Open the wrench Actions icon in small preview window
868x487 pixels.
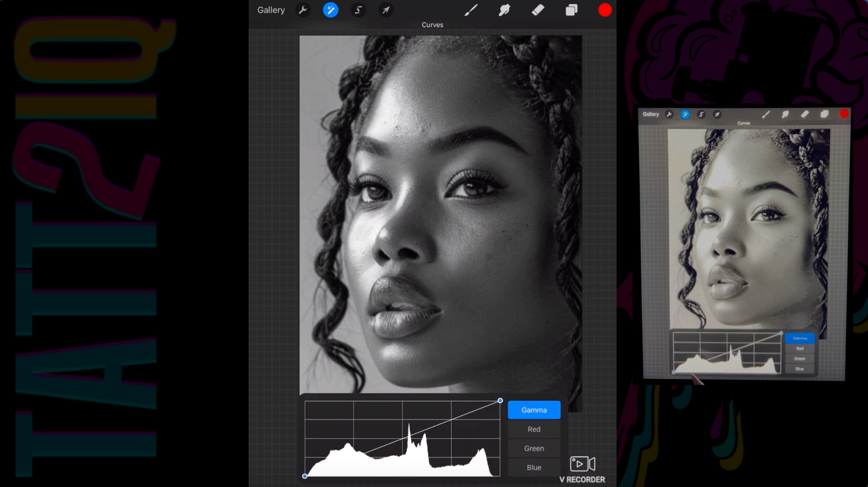tap(670, 115)
